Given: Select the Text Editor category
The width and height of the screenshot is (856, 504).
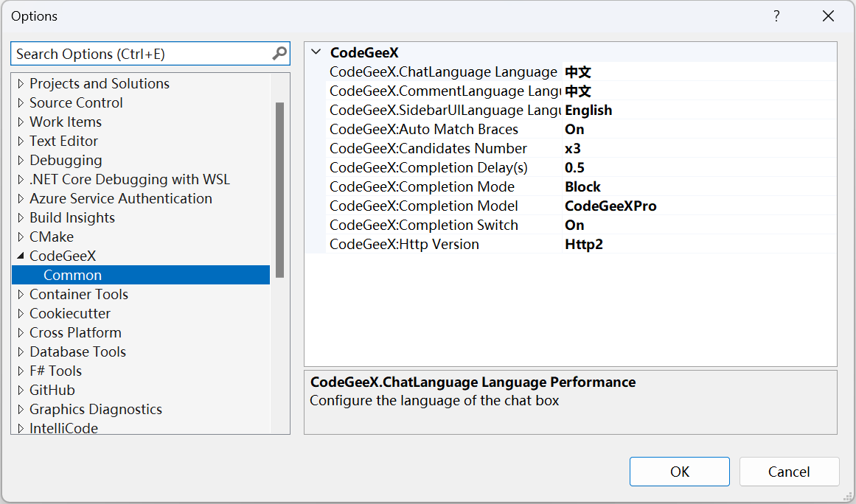Looking at the screenshot, I should pos(64,141).
